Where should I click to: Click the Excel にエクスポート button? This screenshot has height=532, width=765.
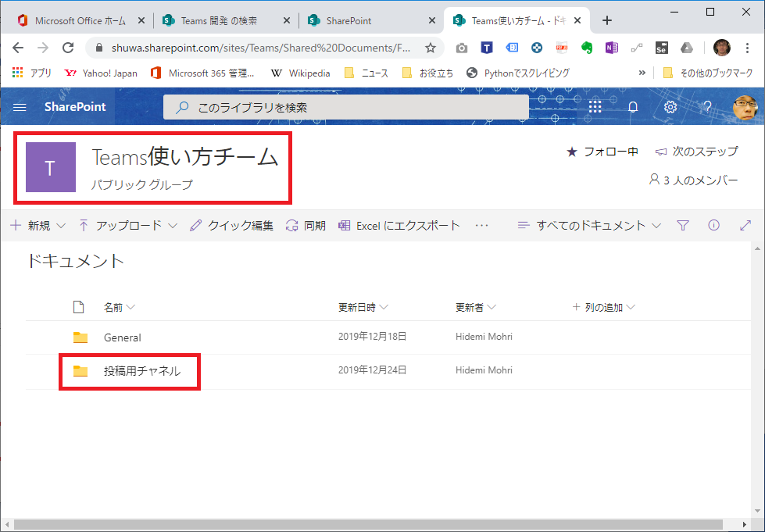[399, 226]
